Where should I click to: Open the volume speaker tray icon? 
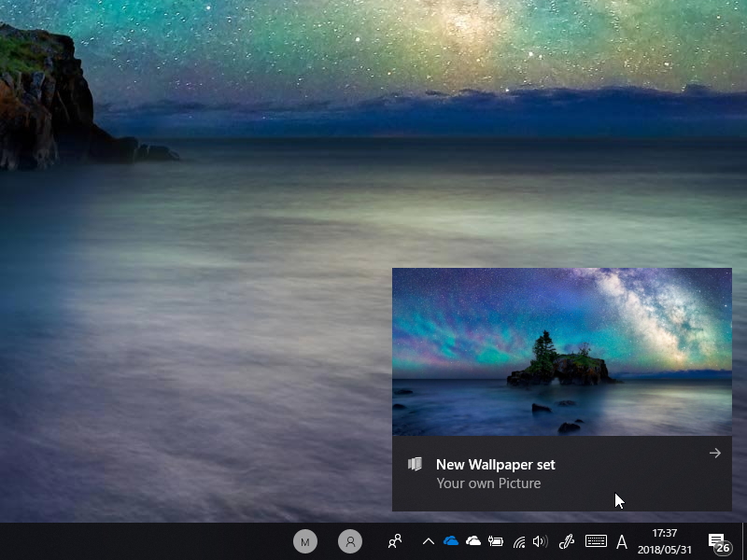pos(541,541)
